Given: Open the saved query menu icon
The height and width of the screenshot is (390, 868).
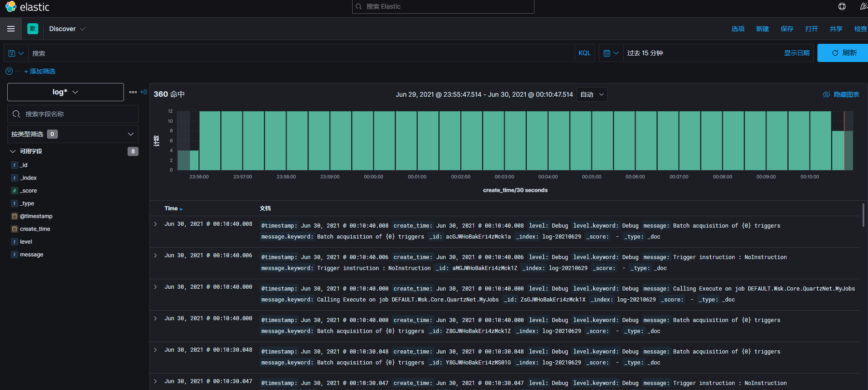Looking at the screenshot, I should coord(16,53).
